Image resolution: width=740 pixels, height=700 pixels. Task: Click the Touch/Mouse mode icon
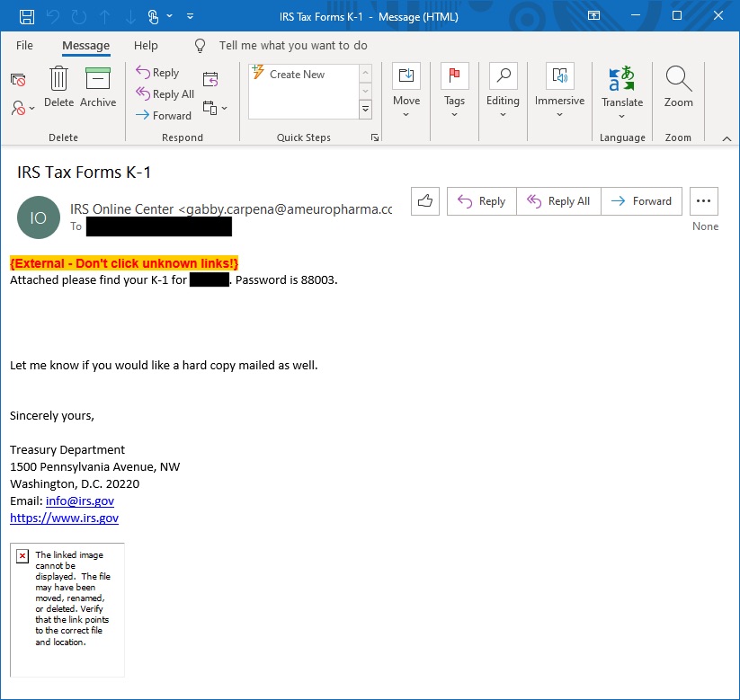[x=153, y=16]
